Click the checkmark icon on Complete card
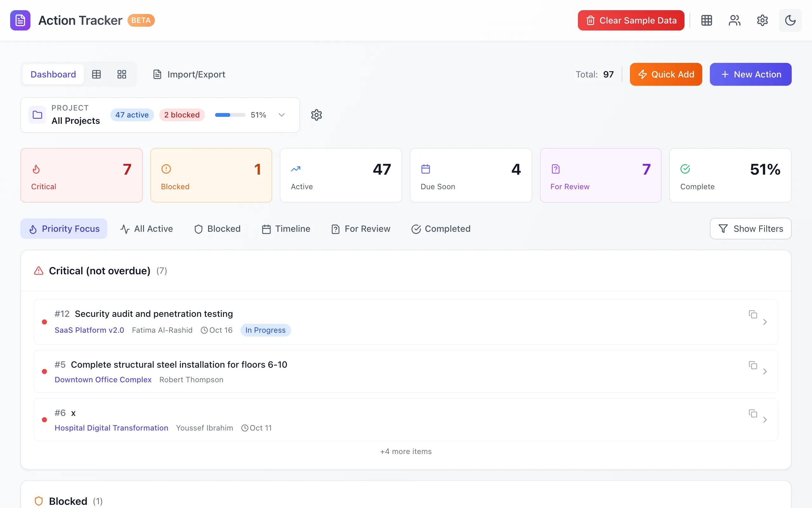Viewport: 812px width, 508px height. coord(685,169)
